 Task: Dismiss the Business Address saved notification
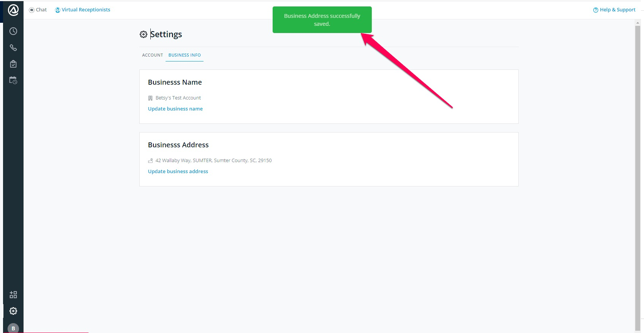point(322,20)
